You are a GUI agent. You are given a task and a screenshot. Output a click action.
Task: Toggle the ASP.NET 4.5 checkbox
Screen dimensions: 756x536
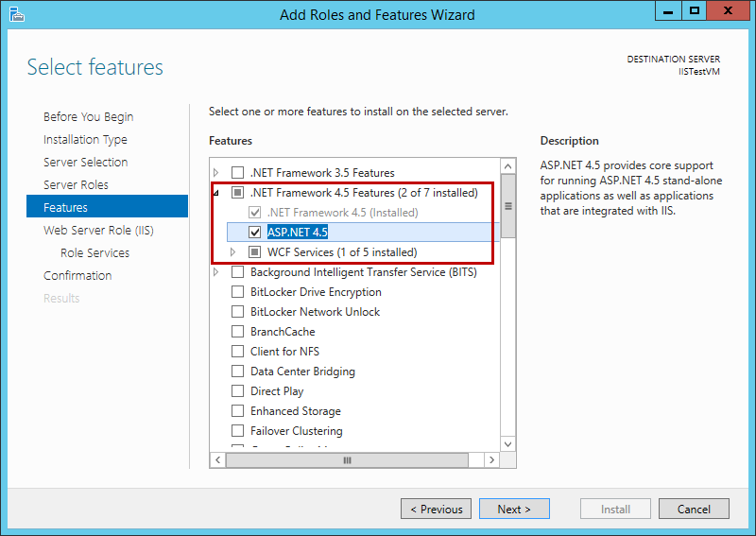254,233
